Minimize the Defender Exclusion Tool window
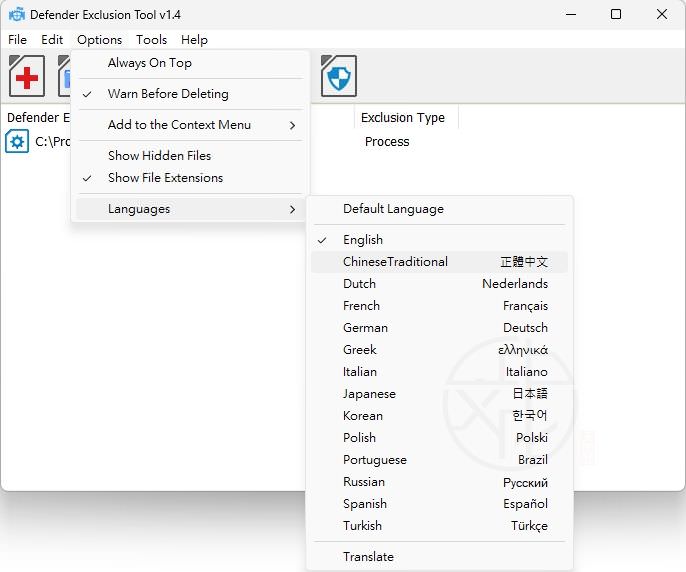Screen dimensions: 686x572 570,14
